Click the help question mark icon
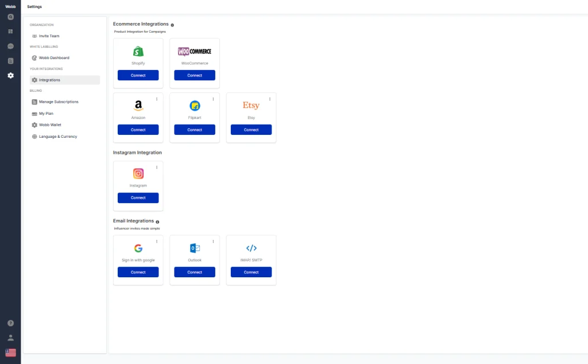Screen dimensions: 588x364 10,323
